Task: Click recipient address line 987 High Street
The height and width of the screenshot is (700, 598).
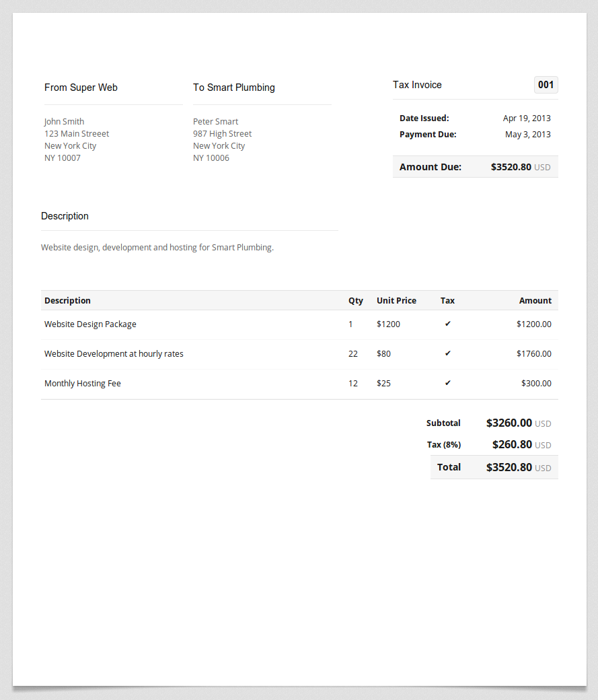Action: point(222,133)
